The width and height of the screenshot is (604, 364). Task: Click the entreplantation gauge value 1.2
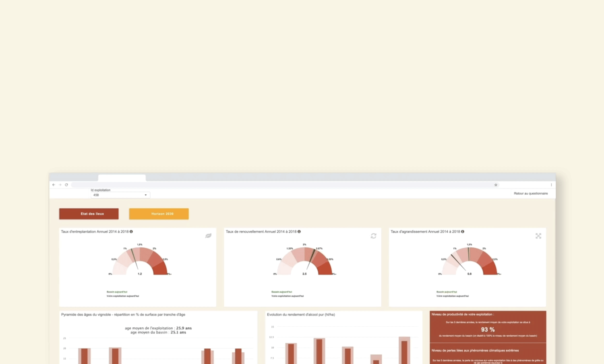point(140,274)
